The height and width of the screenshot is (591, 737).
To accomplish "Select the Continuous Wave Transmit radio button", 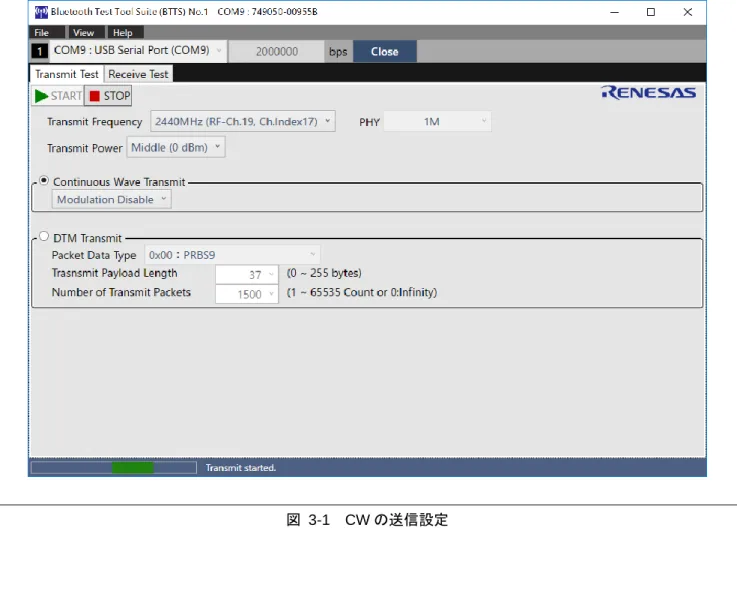I will tap(44, 181).
